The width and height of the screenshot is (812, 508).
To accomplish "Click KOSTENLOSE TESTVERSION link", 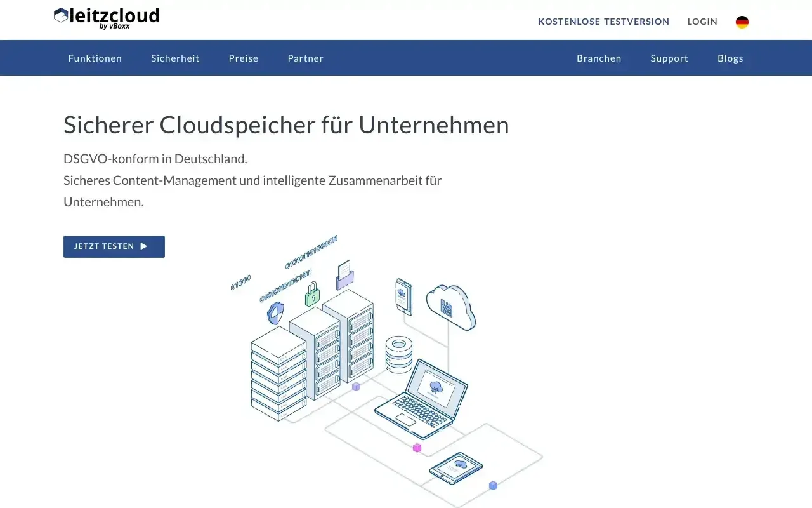I will pyautogui.click(x=604, y=22).
